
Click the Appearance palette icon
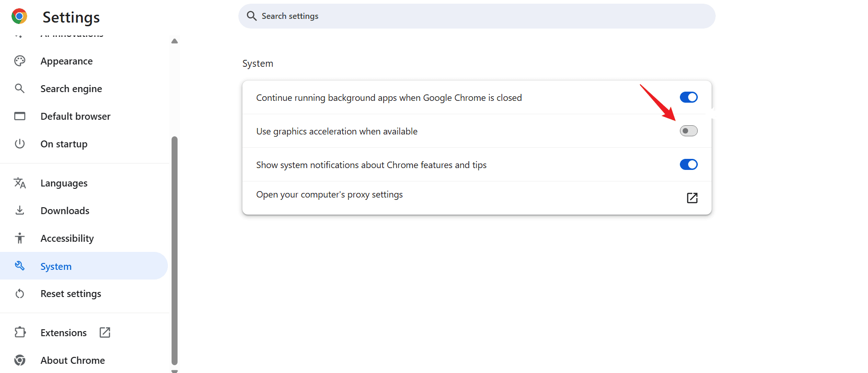pos(20,61)
